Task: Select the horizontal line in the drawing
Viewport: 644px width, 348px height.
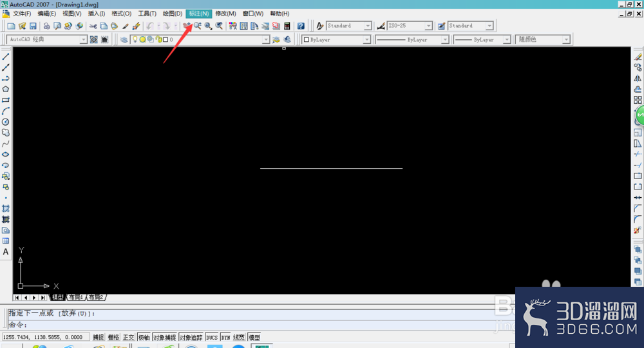Action: 331,168
